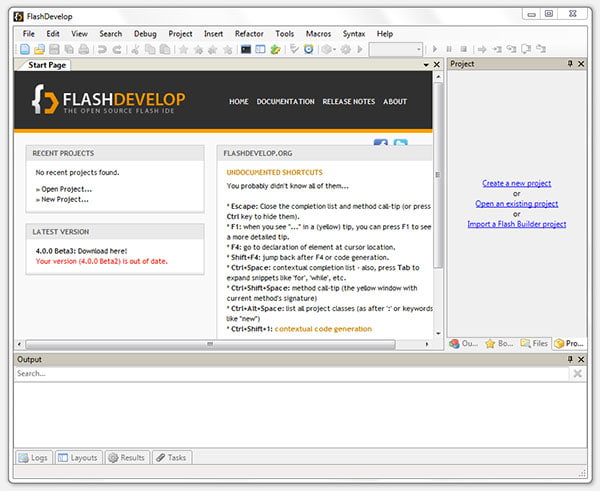Click Import a Flash Builder project link
This screenshot has height=491, width=600.
pos(517,224)
